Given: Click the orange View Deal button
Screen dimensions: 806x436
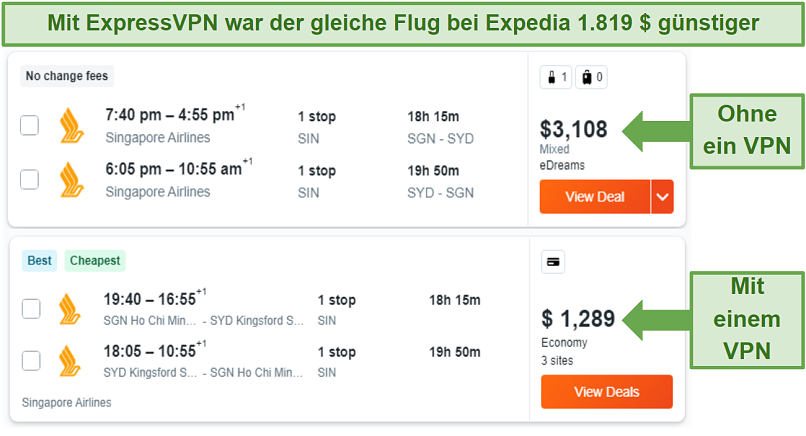Looking at the screenshot, I should pyautogui.click(x=595, y=196).
